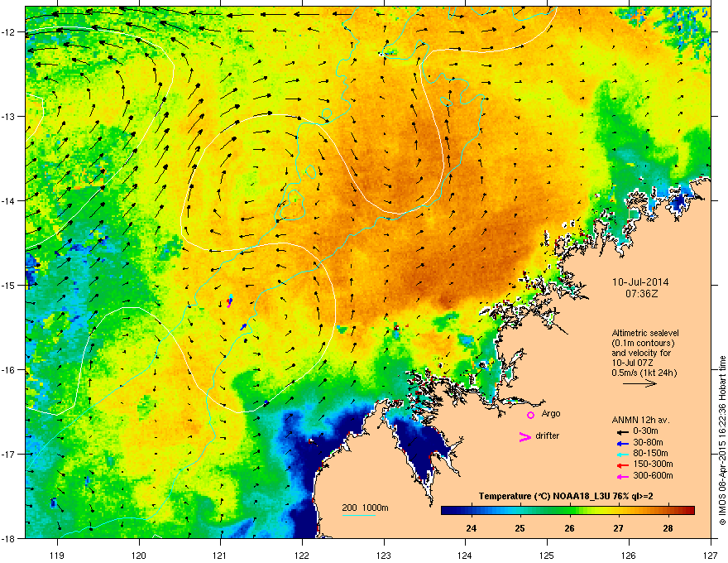Click the Temperature NOAA18_L3U colorbar title
728x563 pixels.
click(x=566, y=496)
